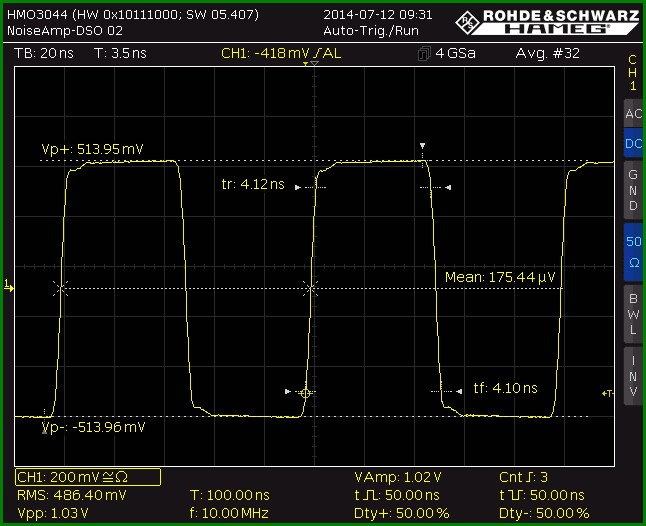The image size is (646, 526).
Task: Toggle 50 Ω input termination
Action: (x=633, y=252)
